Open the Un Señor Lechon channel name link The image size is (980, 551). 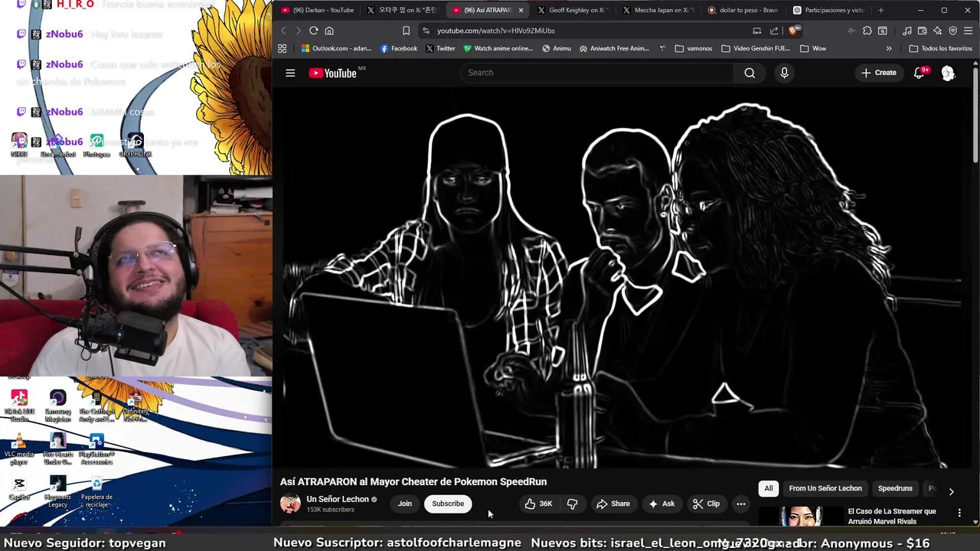click(x=338, y=499)
